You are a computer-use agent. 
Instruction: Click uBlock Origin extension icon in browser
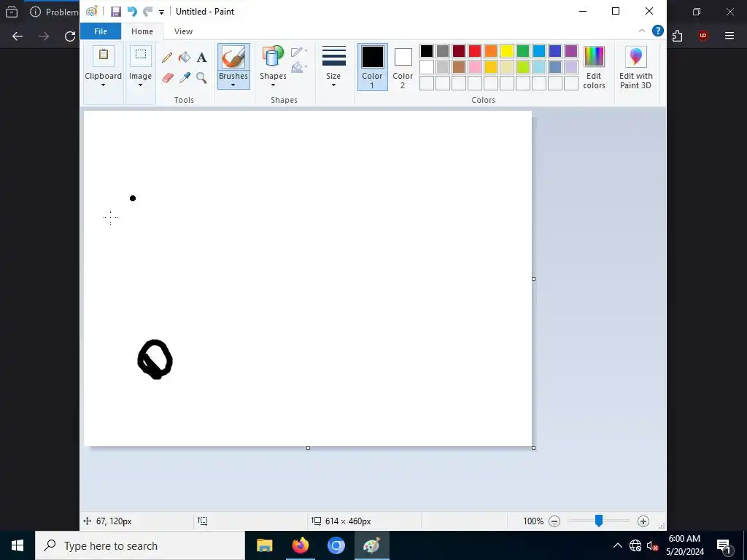pyautogui.click(x=703, y=35)
